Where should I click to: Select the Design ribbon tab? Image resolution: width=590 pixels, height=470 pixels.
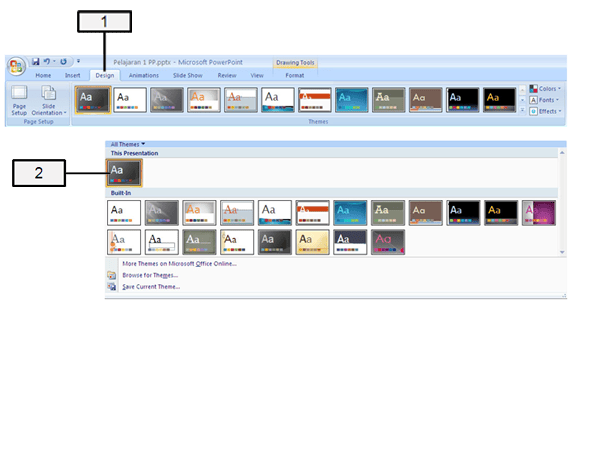105,76
